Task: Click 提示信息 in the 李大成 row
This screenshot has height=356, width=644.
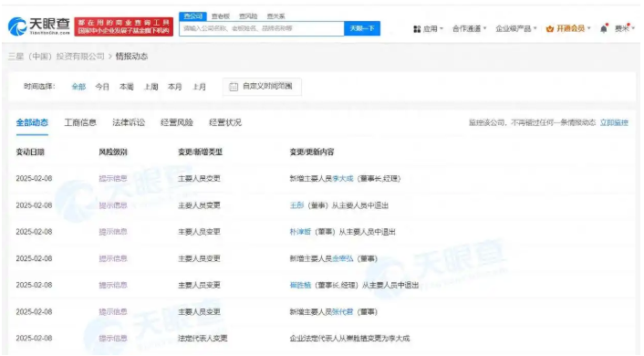Action: point(113,178)
